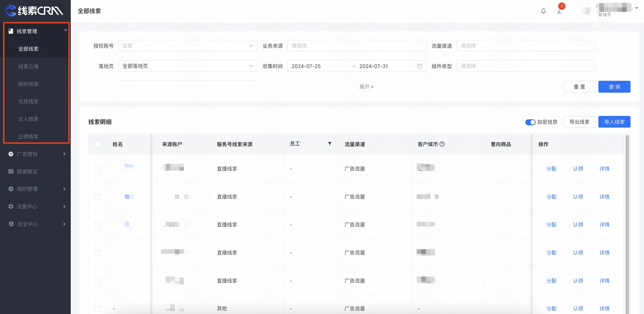This screenshot has width=644, height=314.
Task: Open the calendar icon in 收集时间
Action: (x=420, y=66)
